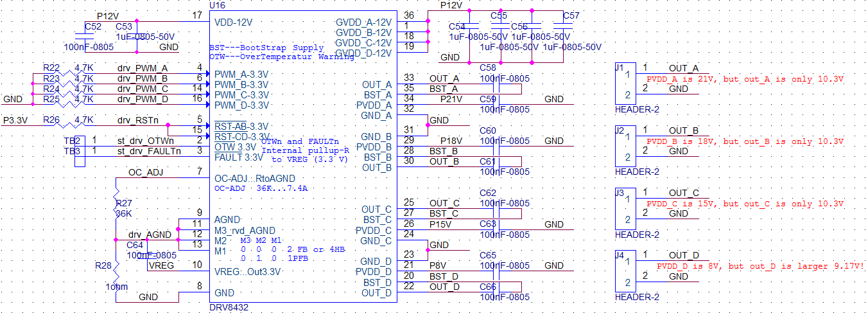
Task: Select red note about PVDD_B 18V
Action: click(745, 141)
